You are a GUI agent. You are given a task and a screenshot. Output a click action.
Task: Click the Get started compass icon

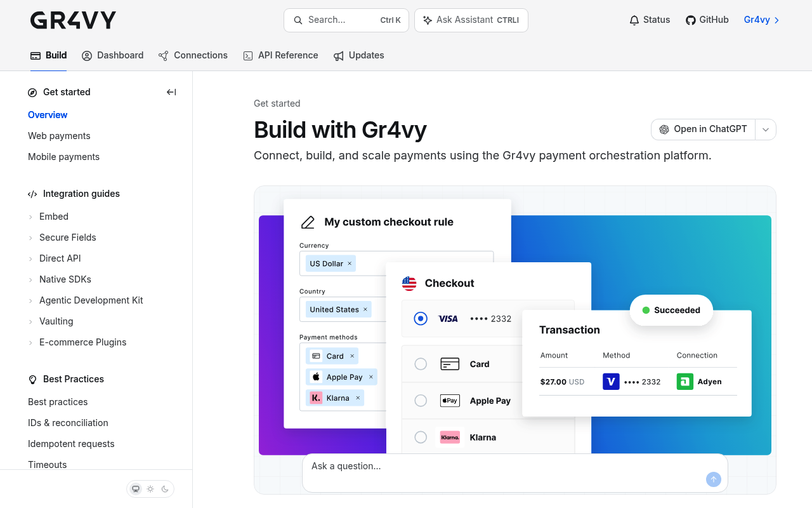pos(32,93)
